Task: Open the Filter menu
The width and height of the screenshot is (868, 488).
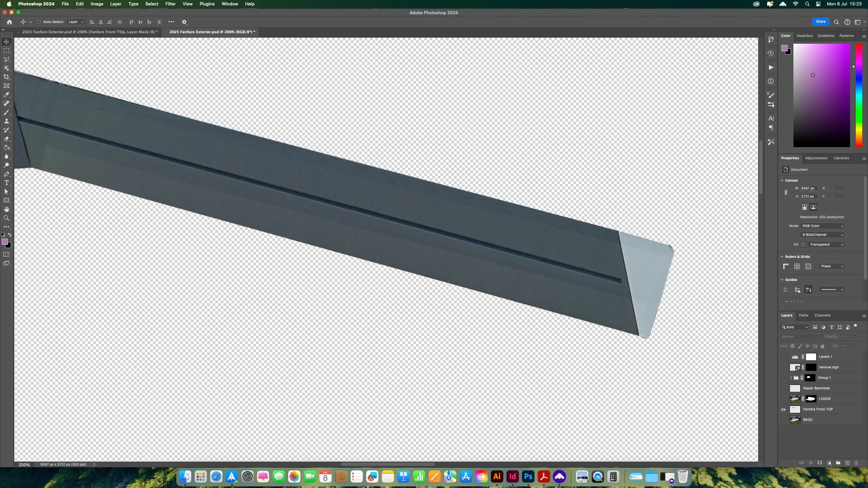Action: pos(170,4)
